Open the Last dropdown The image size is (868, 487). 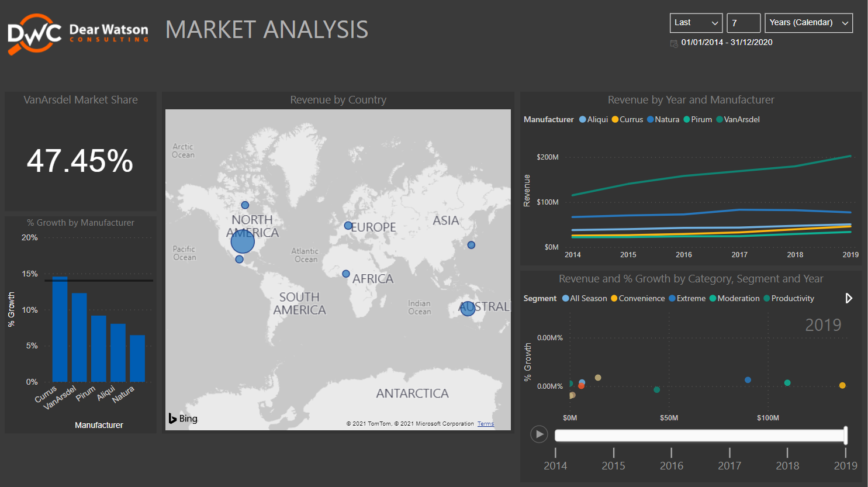pyautogui.click(x=696, y=23)
